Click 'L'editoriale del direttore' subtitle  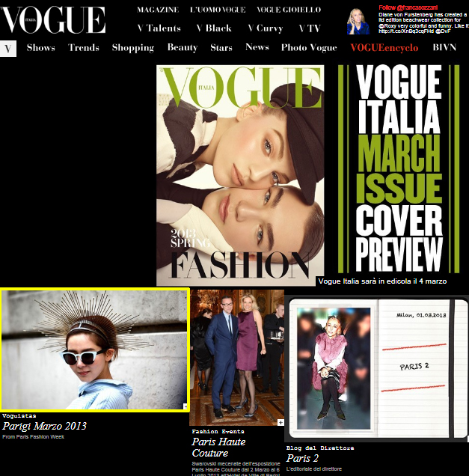(x=314, y=469)
